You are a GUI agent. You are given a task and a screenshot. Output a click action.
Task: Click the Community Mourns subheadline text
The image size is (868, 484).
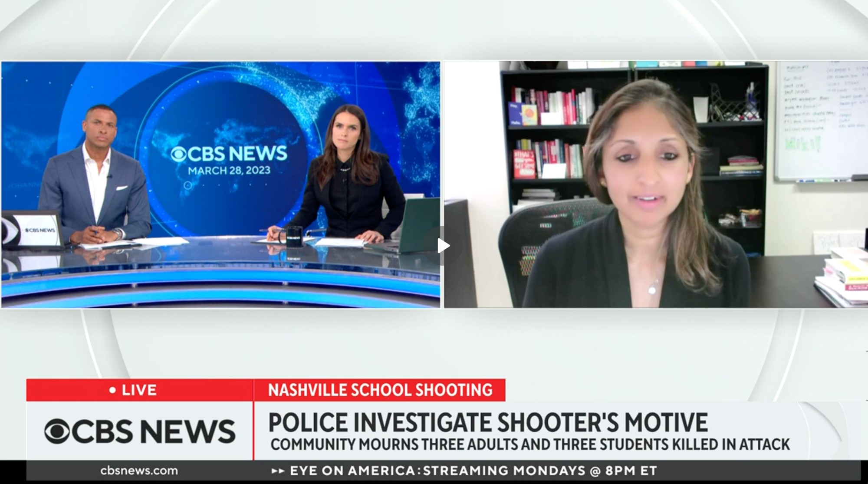529,444
